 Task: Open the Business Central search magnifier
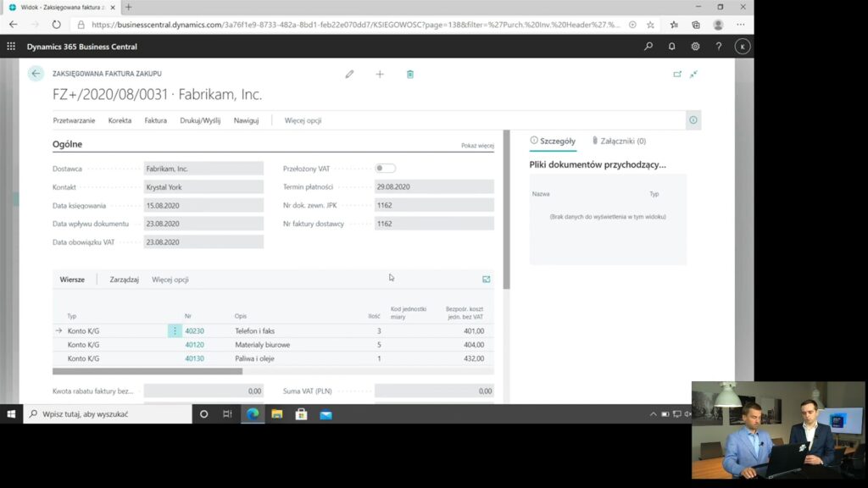pyautogui.click(x=648, y=47)
